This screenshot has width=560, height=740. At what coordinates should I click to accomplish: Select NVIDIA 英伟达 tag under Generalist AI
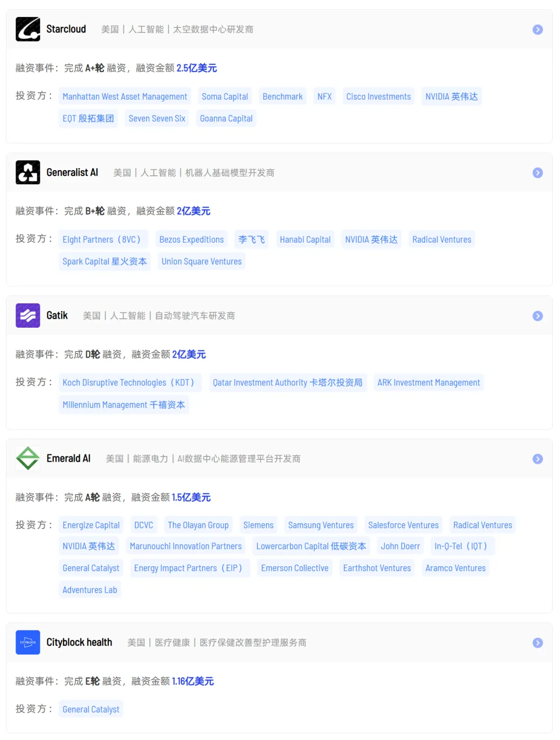tap(371, 240)
